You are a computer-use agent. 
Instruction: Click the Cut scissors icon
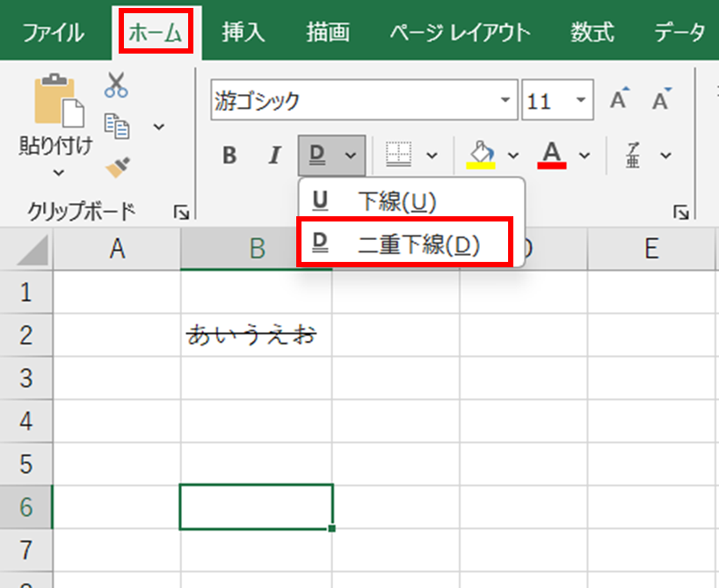point(116,85)
